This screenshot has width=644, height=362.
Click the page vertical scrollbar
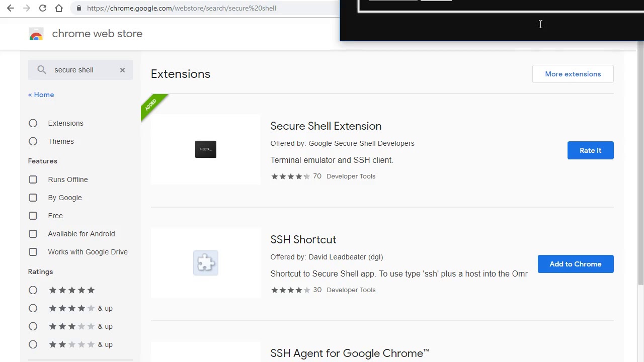point(640,163)
